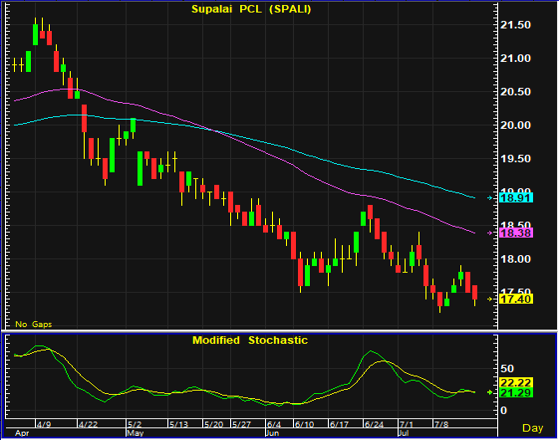
Task: Click the 0 level on stochastic axis
Action: tap(503, 410)
